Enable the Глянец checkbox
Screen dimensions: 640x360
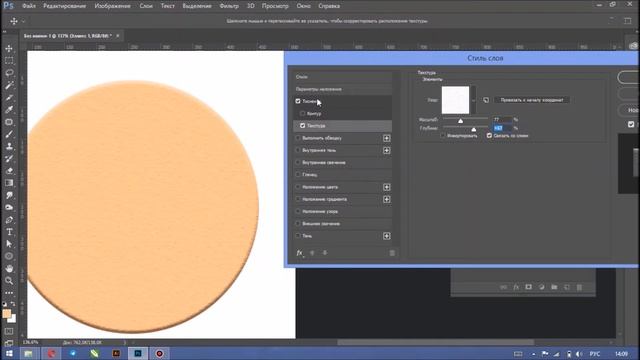298,175
